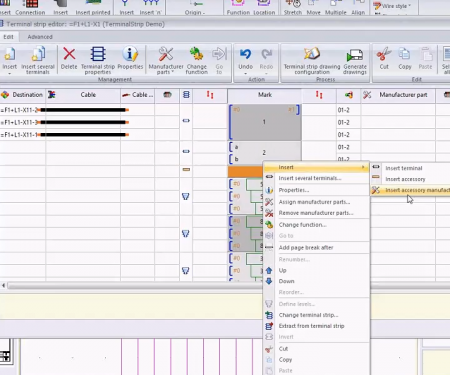This screenshot has width=450, height=375.
Task: Click Stretch tool in top toolbar
Action: point(293,7)
